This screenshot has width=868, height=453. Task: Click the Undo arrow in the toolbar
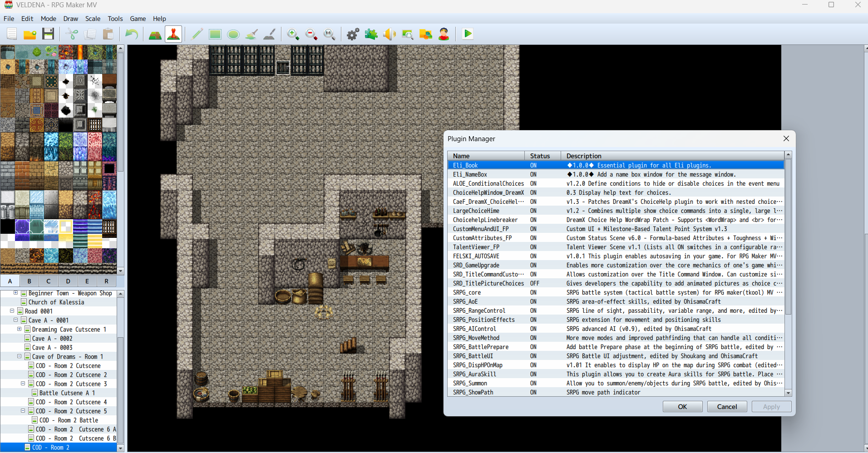132,34
